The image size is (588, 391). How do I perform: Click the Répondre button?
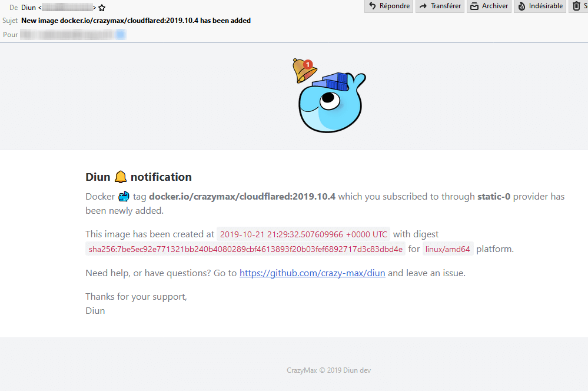[388, 6]
